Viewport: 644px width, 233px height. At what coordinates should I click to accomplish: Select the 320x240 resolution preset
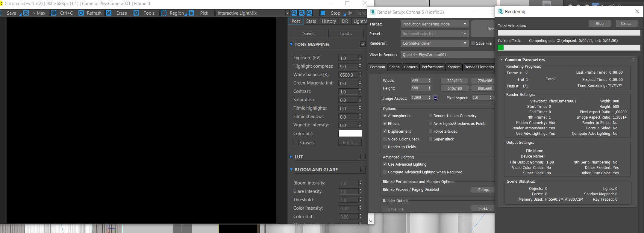pyautogui.click(x=454, y=81)
